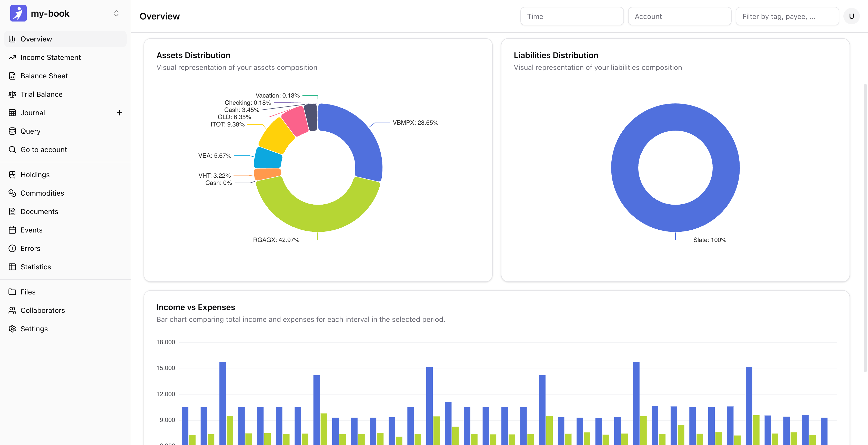Viewport: 868px width, 445px height.
Task: Click the my-book app logo icon
Action: [18, 14]
